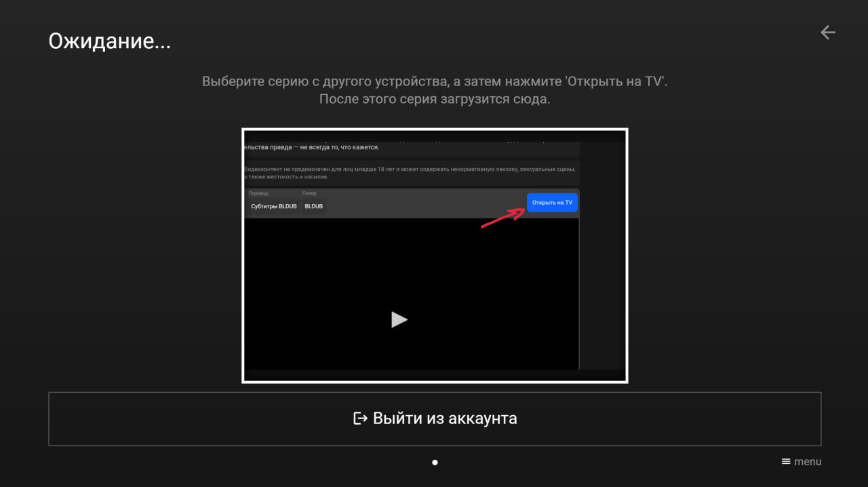Click the instructional screenshot thumbnail

coord(435,254)
